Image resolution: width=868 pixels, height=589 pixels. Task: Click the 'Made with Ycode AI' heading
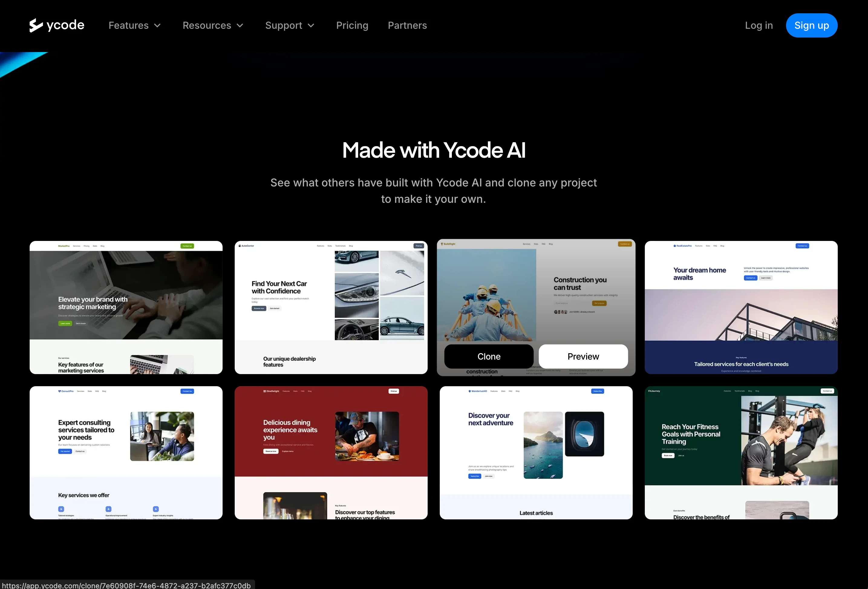click(434, 150)
